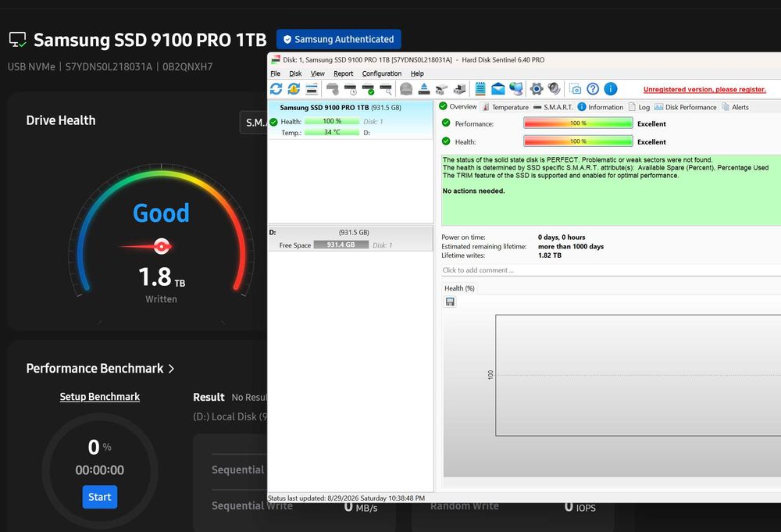Image resolution: width=781 pixels, height=532 pixels.
Task: Click the blue information circle icon
Action: pos(611,89)
